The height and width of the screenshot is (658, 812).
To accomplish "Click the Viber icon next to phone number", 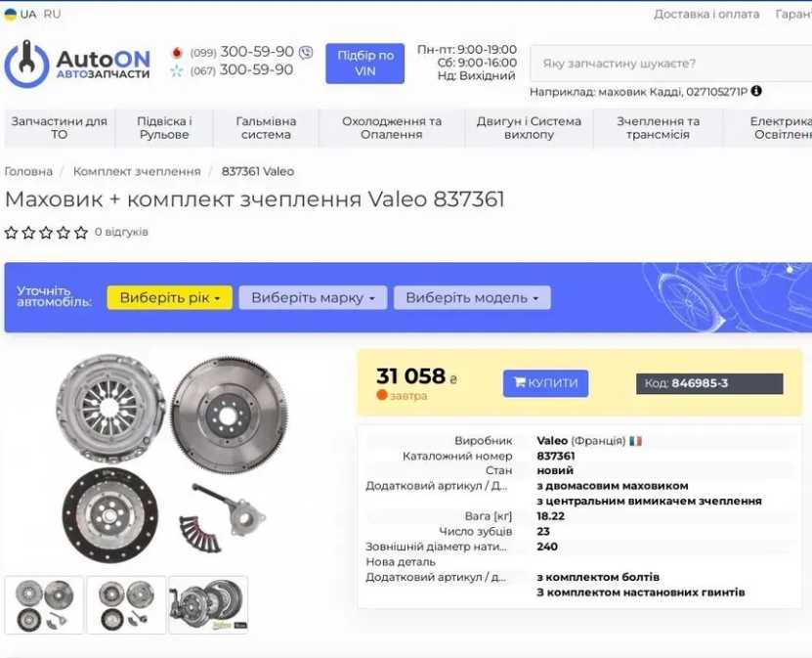I will (306, 53).
